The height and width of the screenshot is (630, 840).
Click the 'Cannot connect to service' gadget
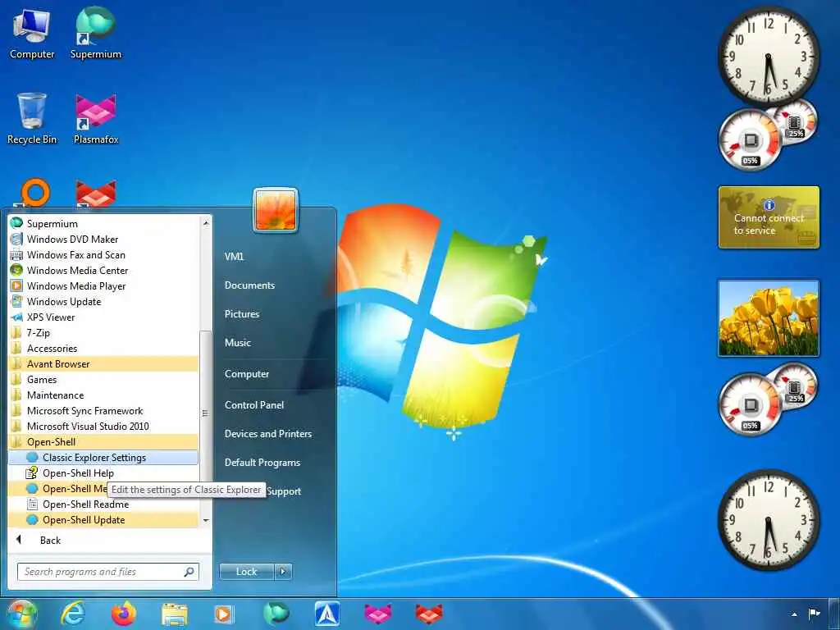tap(769, 217)
